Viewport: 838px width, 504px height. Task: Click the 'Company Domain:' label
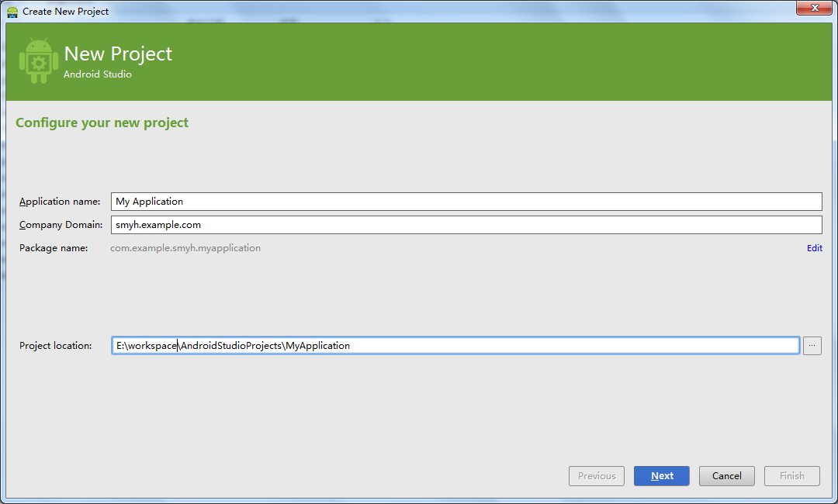pyautogui.click(x=61, y=225)
